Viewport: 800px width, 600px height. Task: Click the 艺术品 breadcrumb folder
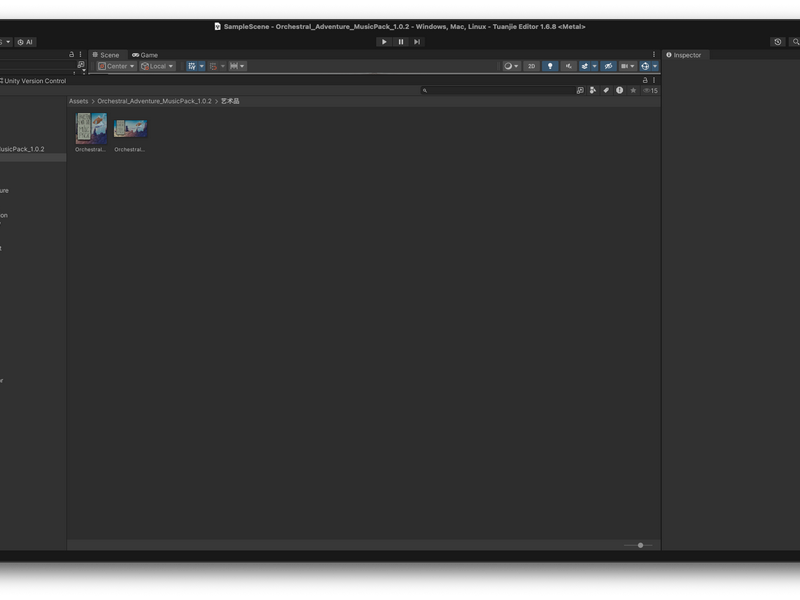point(230,101)
